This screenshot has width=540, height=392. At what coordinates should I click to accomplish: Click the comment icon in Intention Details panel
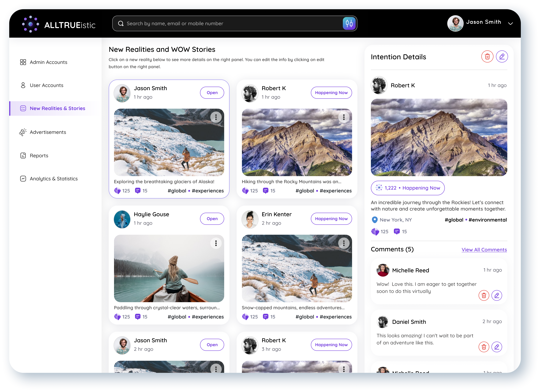(397, 231)
